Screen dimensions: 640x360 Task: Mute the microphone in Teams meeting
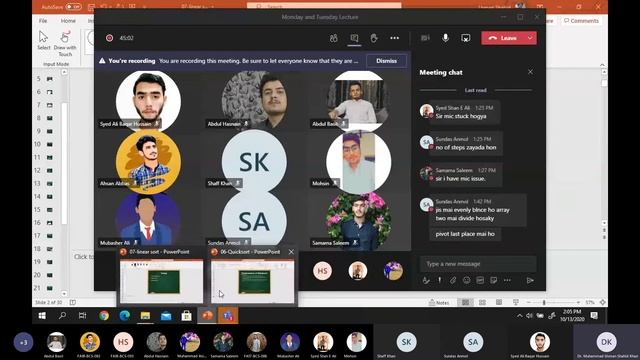coord(445,38)
